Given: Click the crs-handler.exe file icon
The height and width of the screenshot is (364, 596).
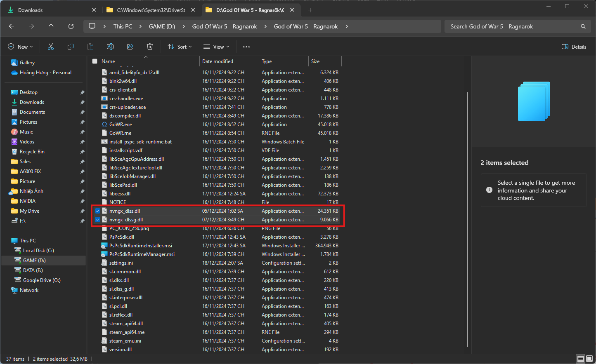Looking at the screenshot, I should [x=104, y=98].
